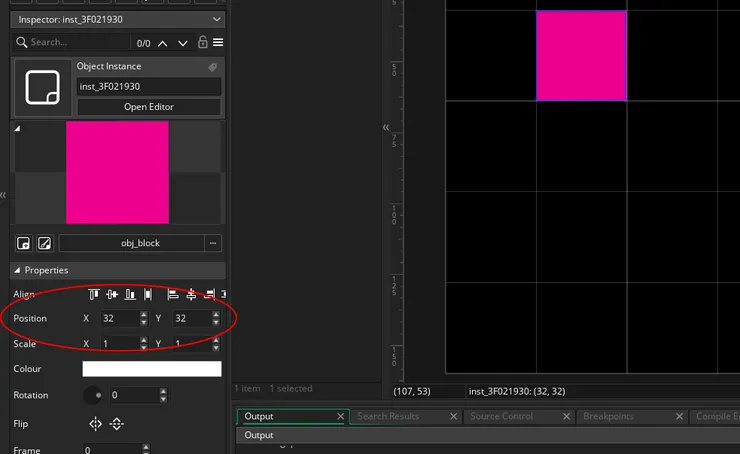Click the tag icon beside Object Instance
740x454 pixels.
(213, 67)
